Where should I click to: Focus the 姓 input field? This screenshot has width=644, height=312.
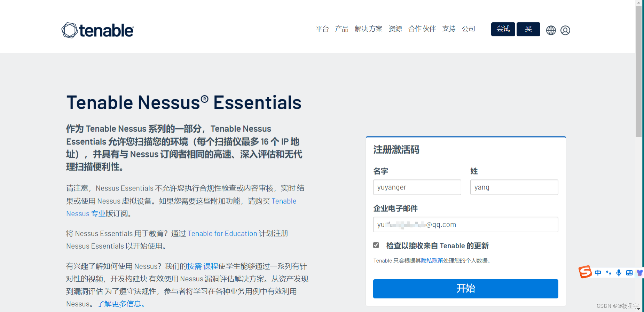[514, 187]
